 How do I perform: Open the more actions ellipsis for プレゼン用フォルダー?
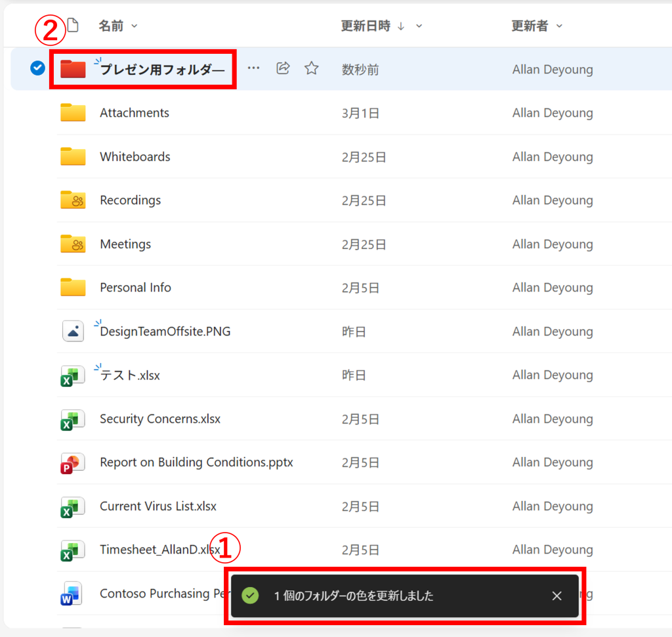[253, 68]
